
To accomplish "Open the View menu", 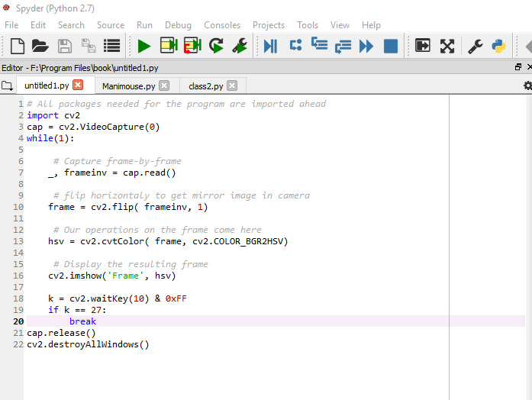I will 340,25.
